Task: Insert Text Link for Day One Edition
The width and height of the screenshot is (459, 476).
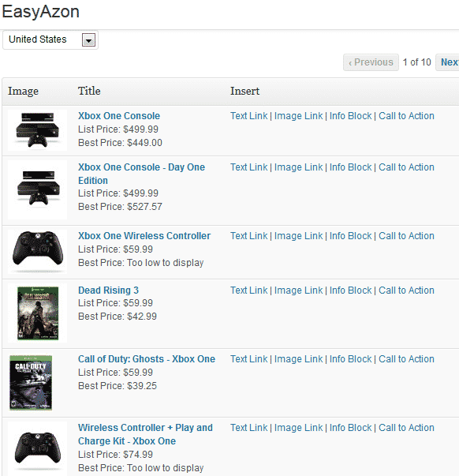Action: [248, 167]
